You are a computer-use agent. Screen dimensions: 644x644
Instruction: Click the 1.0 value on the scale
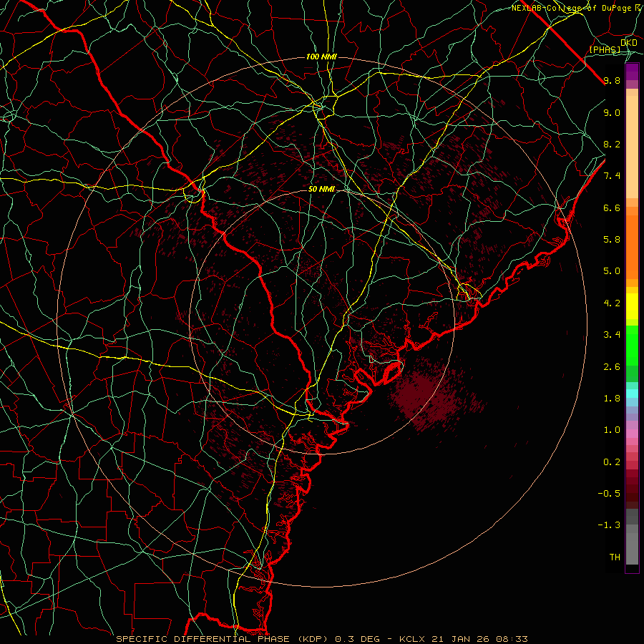point(612,430)
